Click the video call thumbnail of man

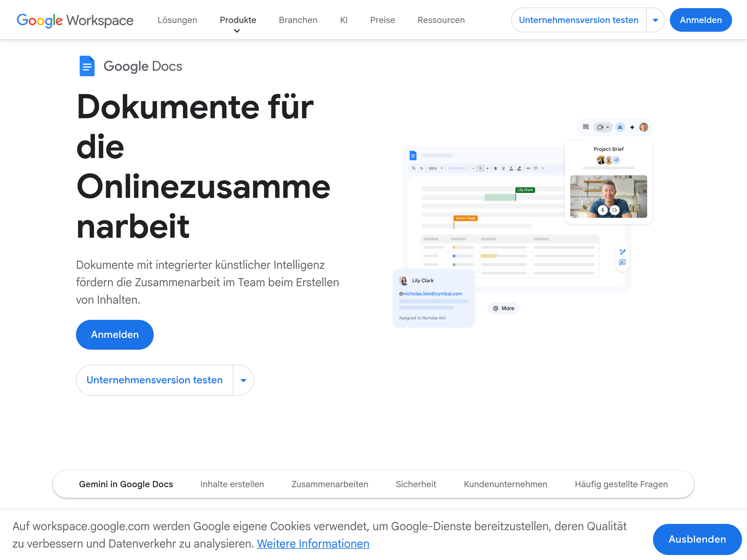tap(608, 192)
